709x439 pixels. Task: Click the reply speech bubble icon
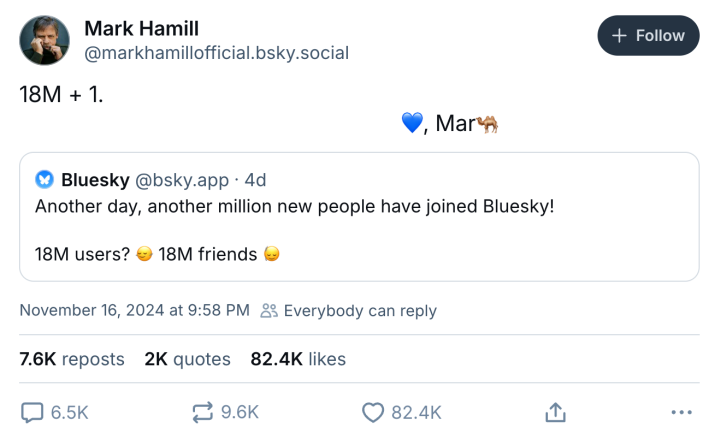[x=33, y=412]
